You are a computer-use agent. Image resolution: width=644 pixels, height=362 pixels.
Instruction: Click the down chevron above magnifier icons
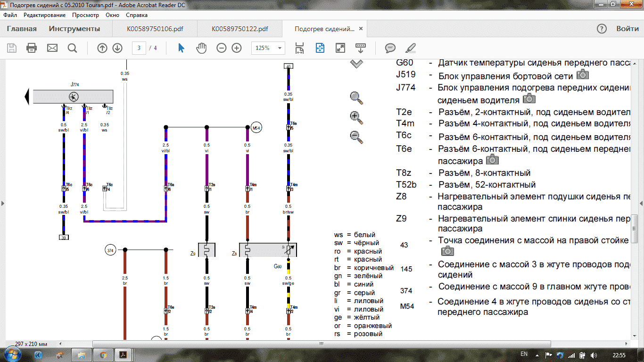click(x=357, y=64)
